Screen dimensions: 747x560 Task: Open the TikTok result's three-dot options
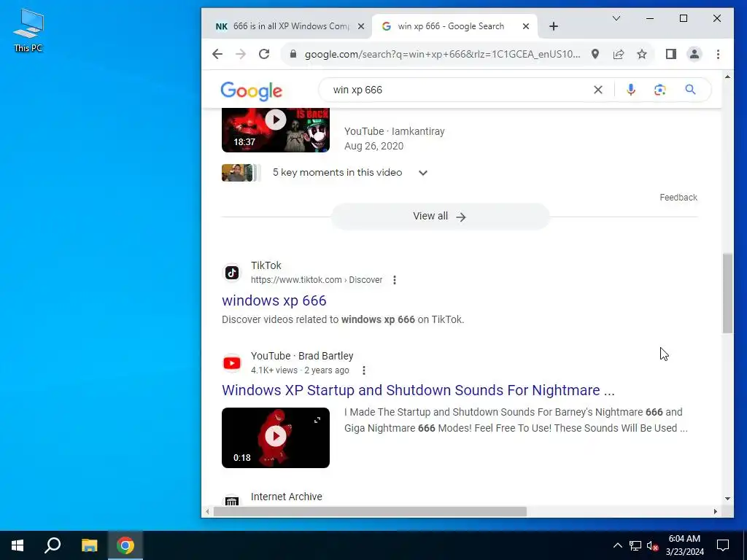click(395, 280)
